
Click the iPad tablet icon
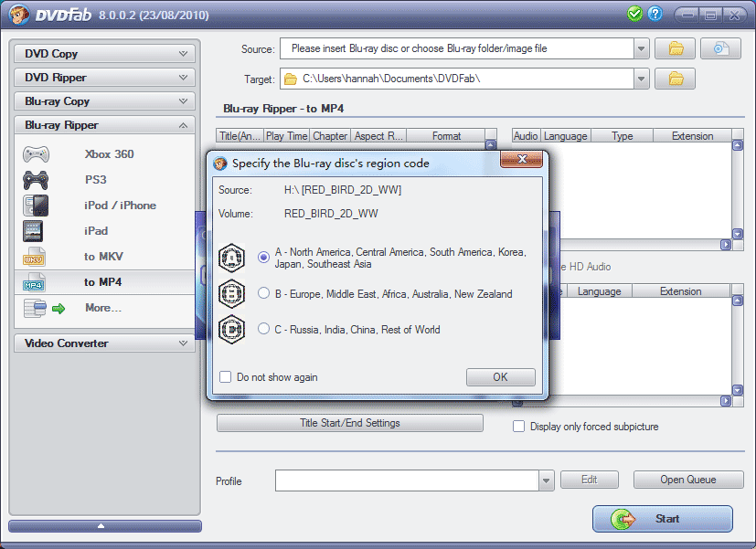33,231
